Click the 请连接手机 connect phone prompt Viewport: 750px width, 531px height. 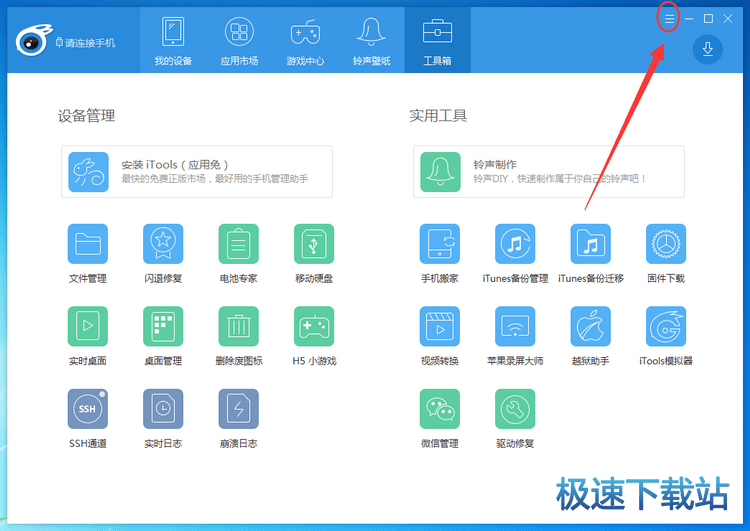(x=86, y=43)
